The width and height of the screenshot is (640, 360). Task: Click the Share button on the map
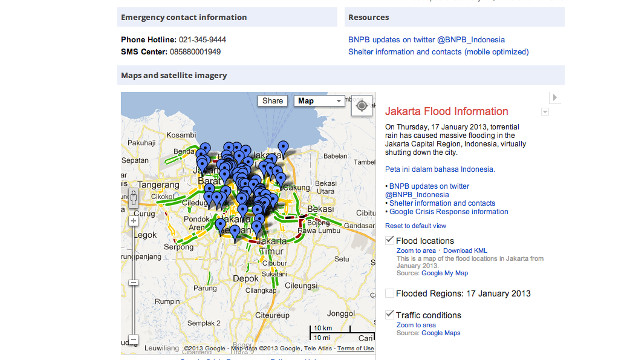[x=272, y=101]
